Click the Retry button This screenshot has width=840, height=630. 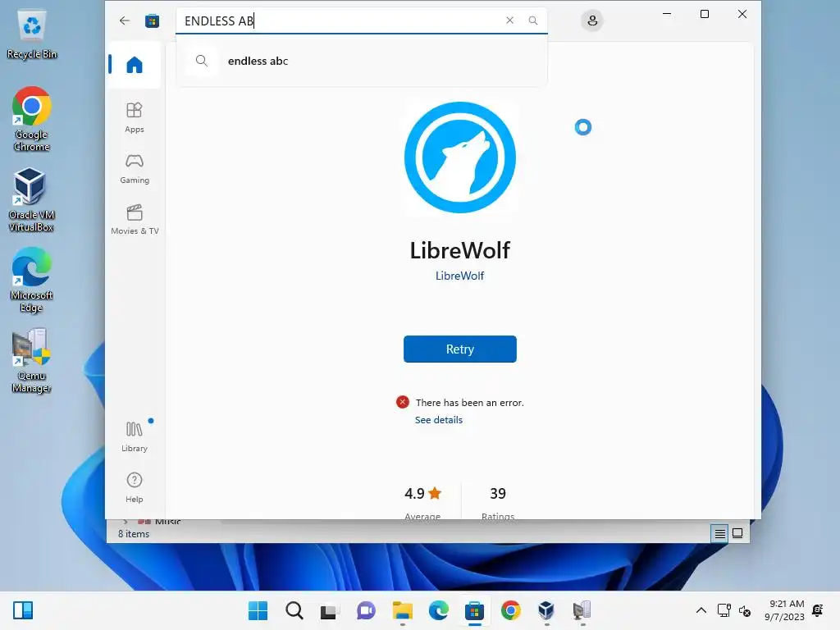[459, 349]
